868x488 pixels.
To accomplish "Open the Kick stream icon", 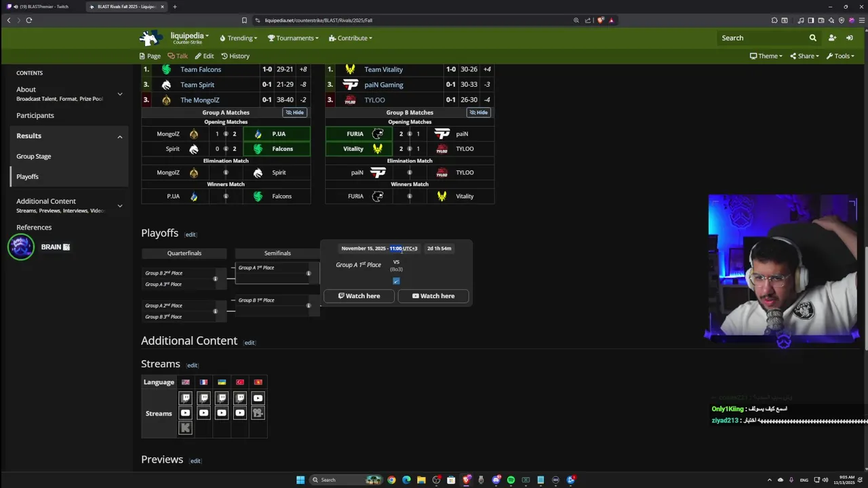I will pyautogui.click(x=185, y=428).
